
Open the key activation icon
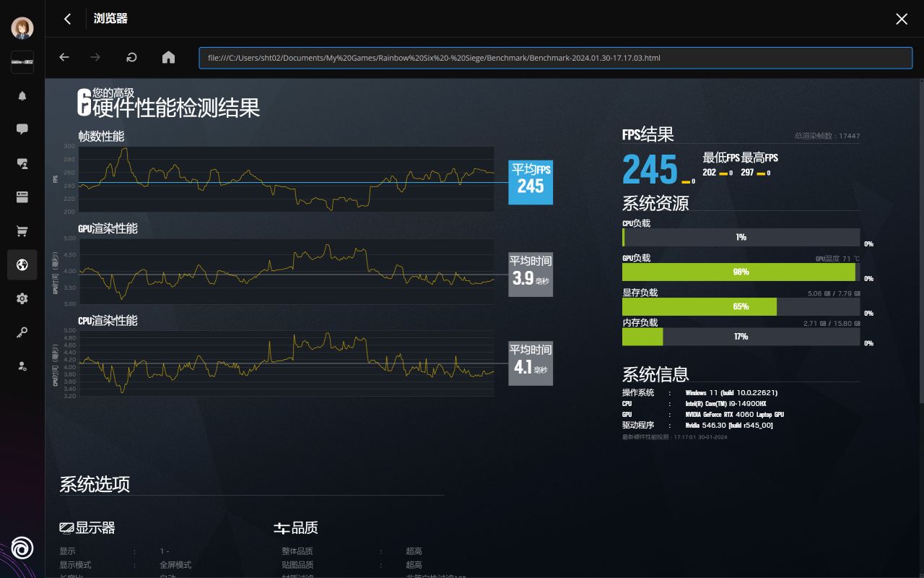pos(22,332)
